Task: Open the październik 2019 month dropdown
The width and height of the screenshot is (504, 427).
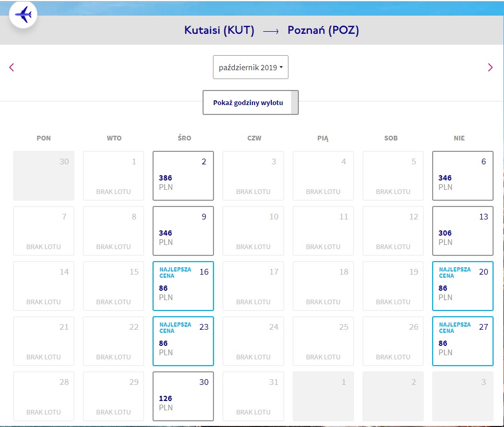Action: [250, 67]
